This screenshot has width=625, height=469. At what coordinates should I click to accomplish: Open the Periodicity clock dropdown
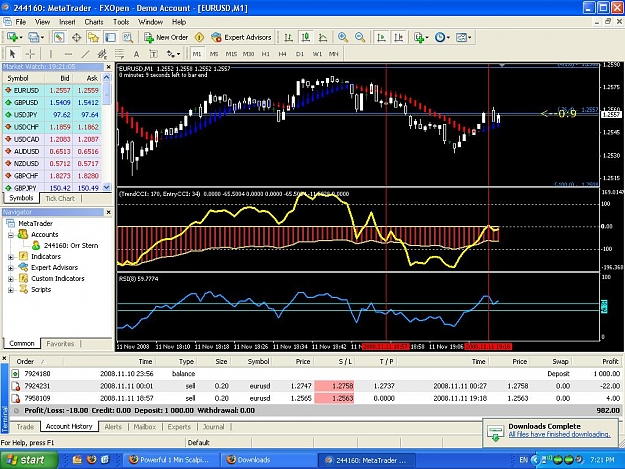(442, 37)
